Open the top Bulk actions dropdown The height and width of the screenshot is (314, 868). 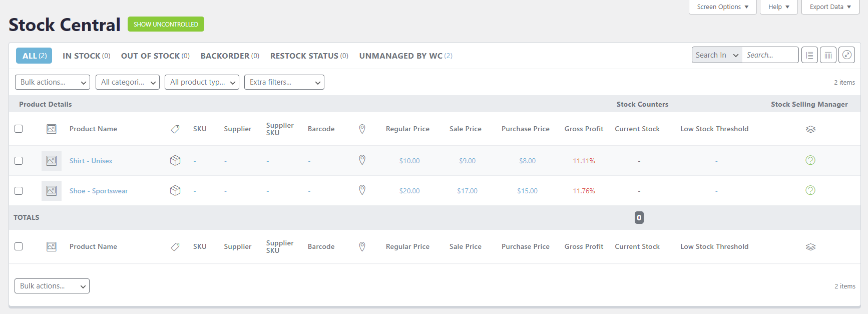53,82
